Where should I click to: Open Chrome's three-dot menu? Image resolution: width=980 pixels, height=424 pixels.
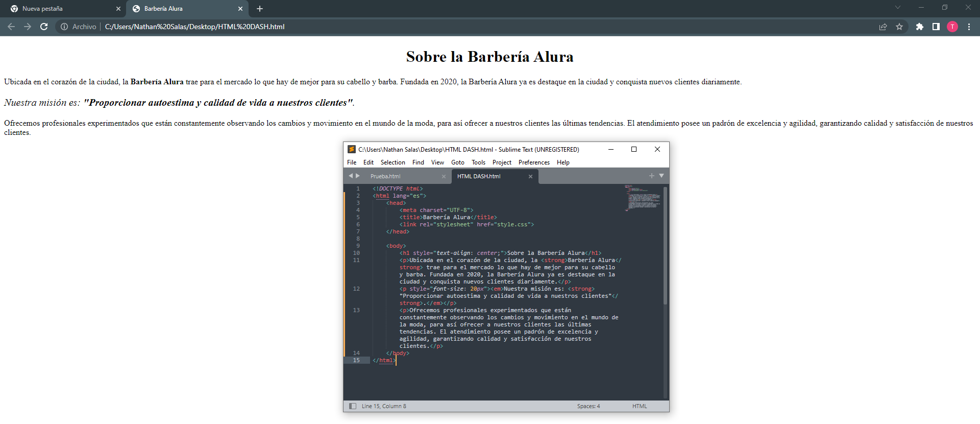pos(969,27)
